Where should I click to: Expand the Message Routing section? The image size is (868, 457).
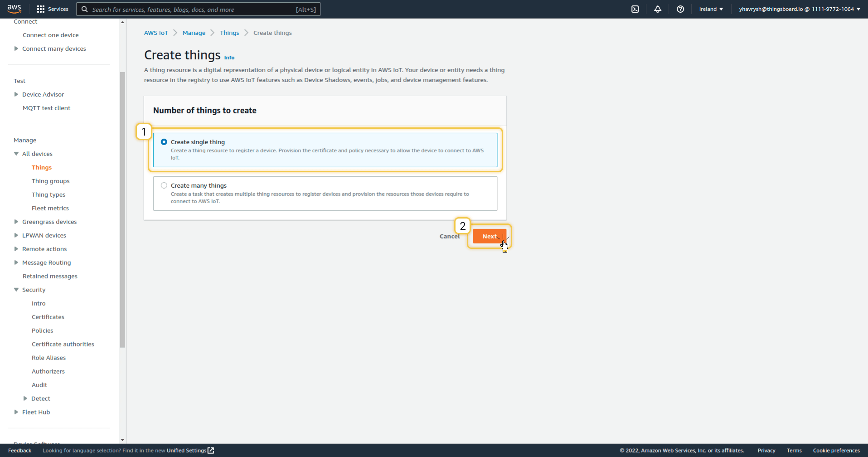(x=16, y=263)
